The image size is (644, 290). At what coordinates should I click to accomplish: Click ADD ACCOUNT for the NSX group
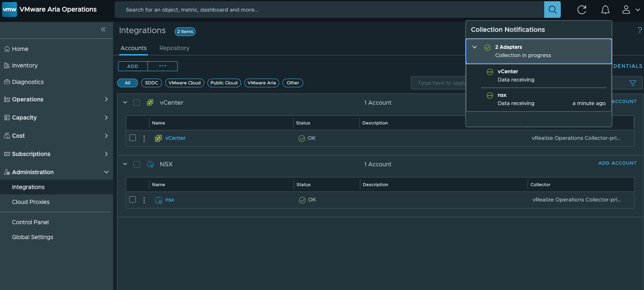(617, 163)
